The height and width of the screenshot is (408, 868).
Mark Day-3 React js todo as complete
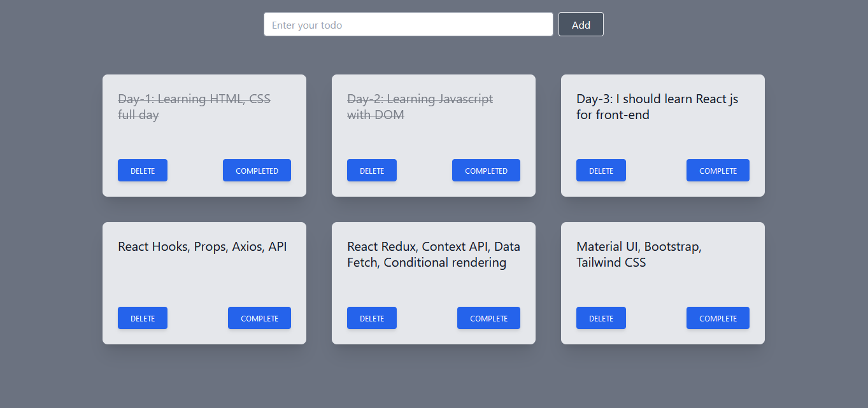[x=718, y=171]
